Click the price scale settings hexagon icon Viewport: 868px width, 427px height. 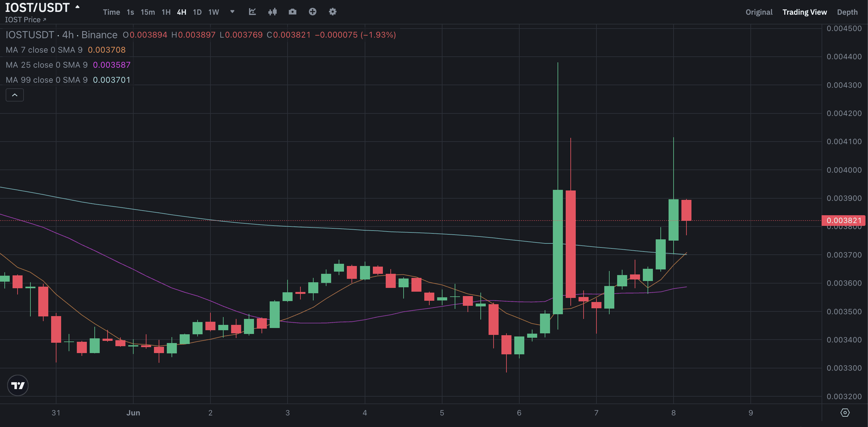[x=845, y=413]
